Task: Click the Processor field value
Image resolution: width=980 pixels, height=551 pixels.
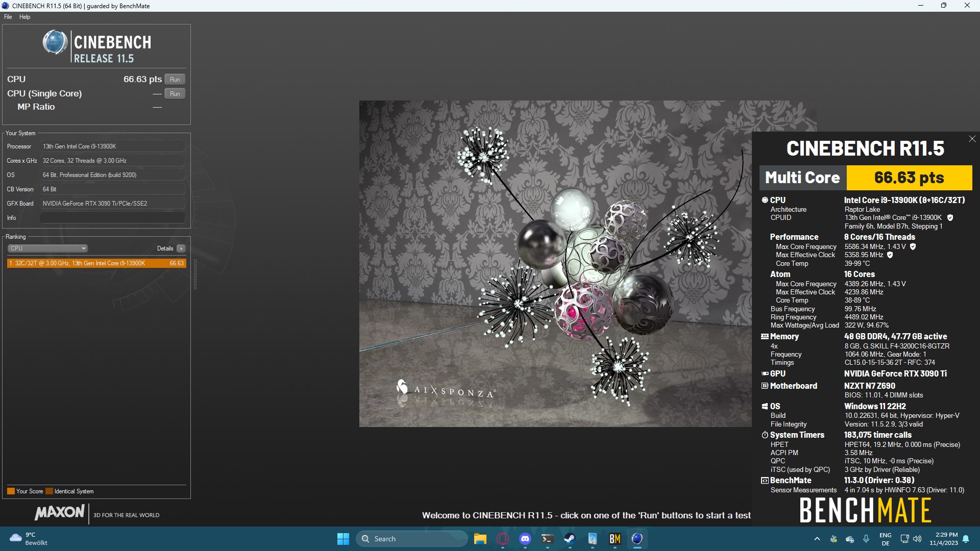Action: 113,146
